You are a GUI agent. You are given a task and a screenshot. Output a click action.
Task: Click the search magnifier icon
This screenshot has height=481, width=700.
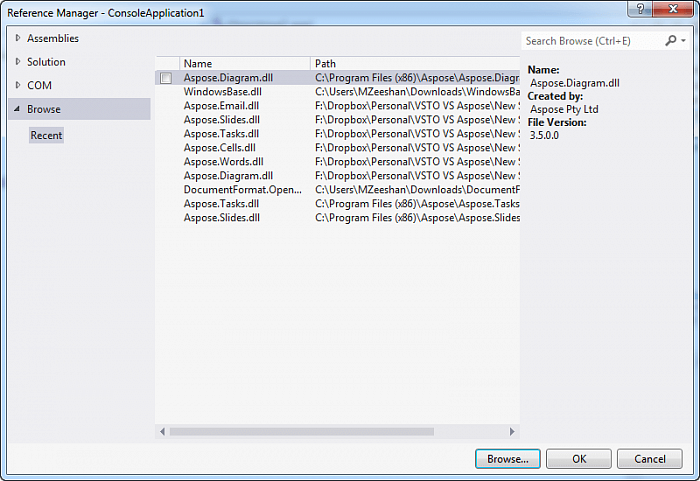[671, 41]
